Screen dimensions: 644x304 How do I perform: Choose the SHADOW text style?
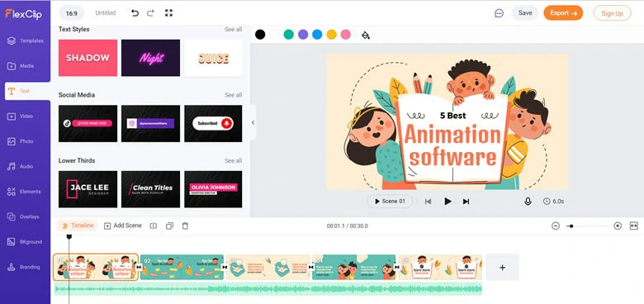click(x=88, y=58)
